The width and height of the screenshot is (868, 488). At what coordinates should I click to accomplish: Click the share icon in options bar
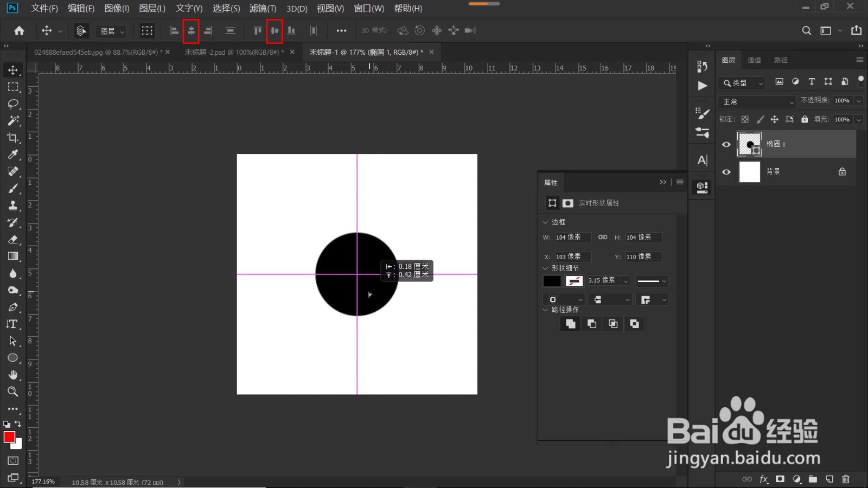point(857,30)
